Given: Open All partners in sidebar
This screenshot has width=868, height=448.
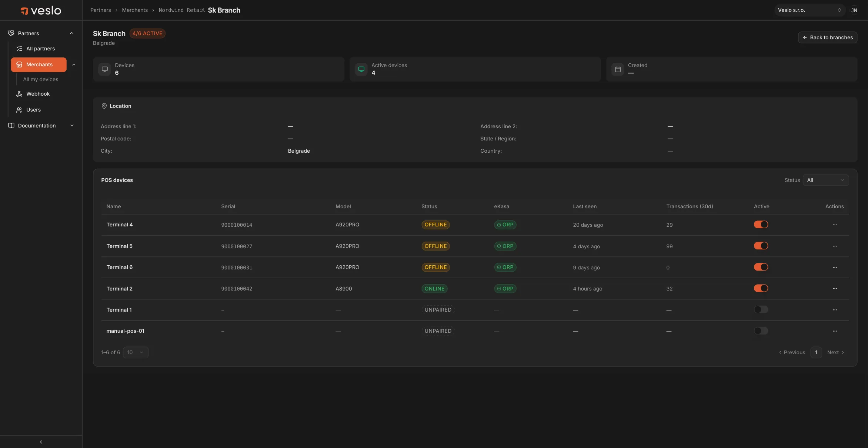Looking at the screenshot, I should 41,49.
